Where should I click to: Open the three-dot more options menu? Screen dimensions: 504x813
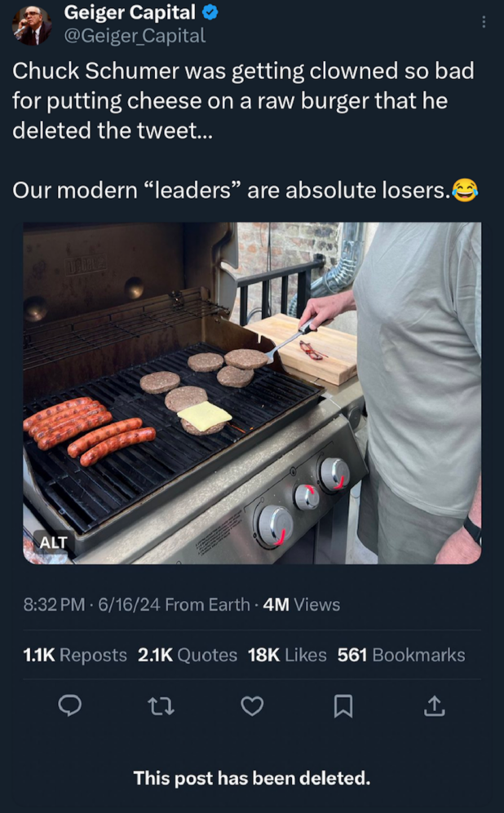pyautogui.click(x=484, y=22)
